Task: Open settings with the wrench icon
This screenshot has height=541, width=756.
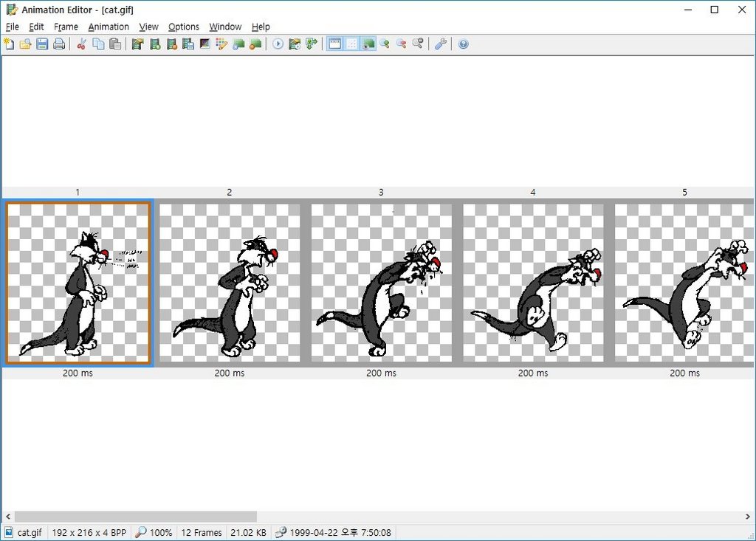Action: pyautogui.click(x=440, y=44)
